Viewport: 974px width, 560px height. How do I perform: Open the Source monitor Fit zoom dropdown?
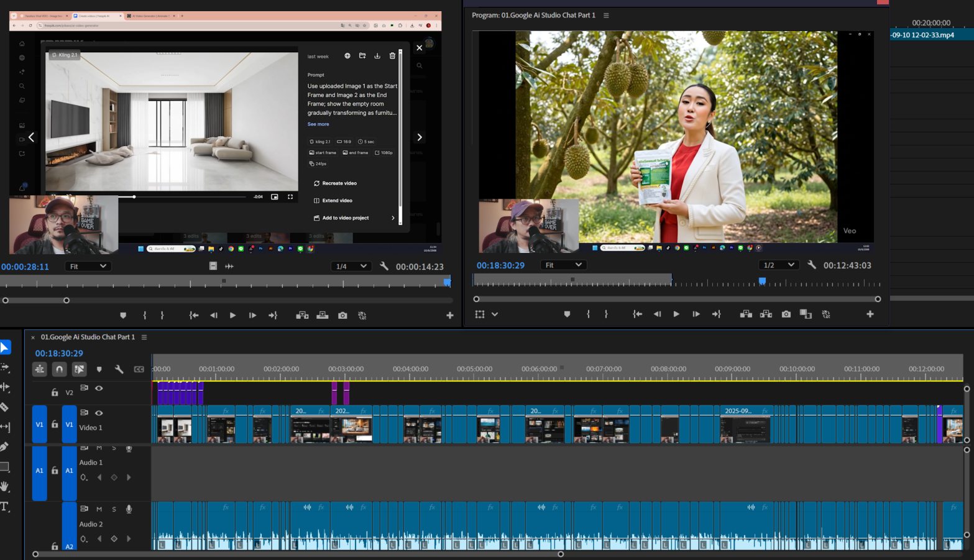click(x=88, y=266)
